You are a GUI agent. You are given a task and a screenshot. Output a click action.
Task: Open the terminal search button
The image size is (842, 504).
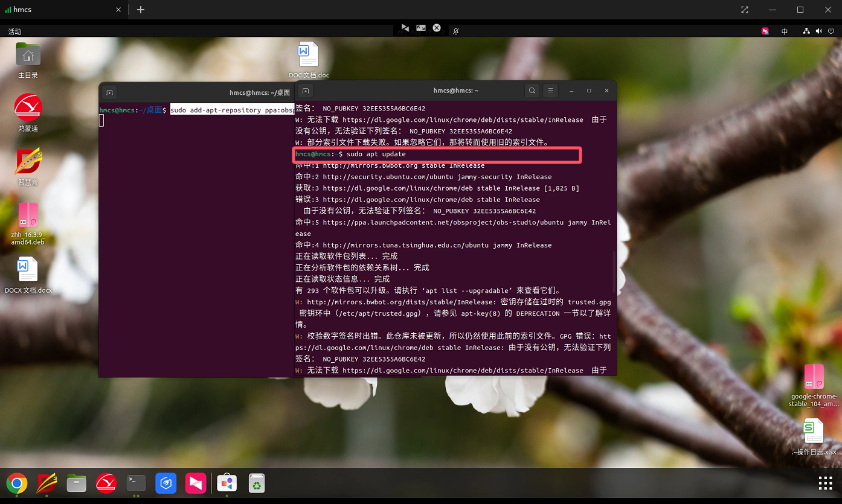click(532, 91)
